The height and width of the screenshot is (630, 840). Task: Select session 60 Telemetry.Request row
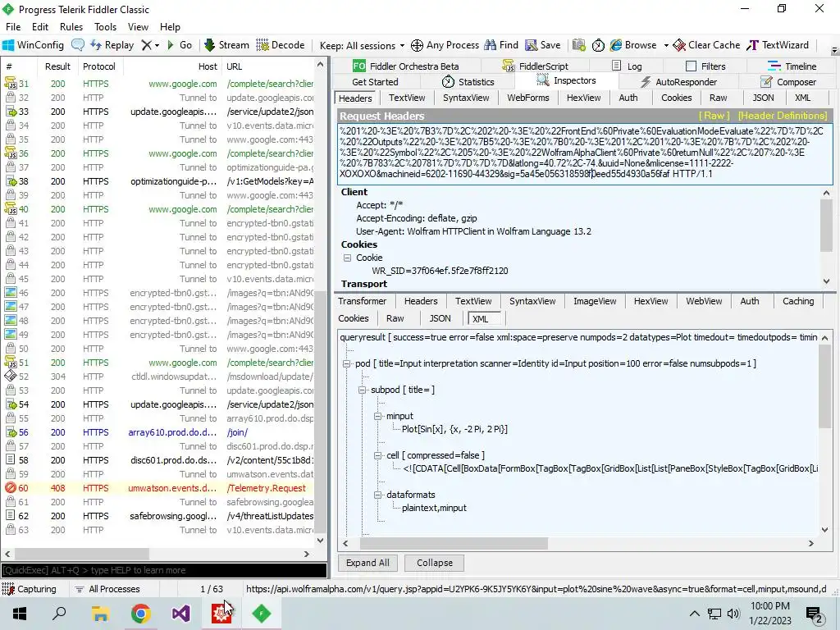[x=159, y=488]
